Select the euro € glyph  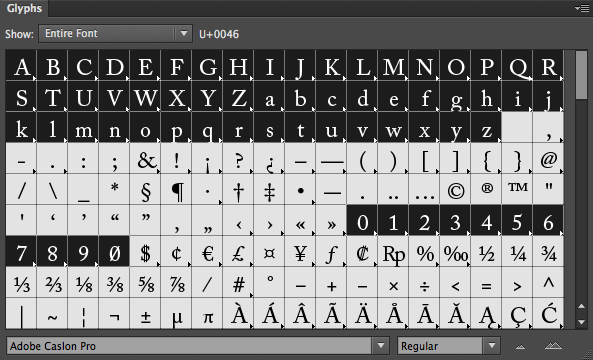point(207,252)
